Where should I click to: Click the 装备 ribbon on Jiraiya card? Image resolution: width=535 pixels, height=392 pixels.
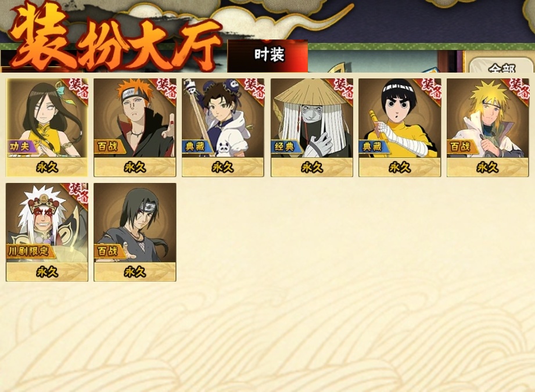[x=77, y=194]
